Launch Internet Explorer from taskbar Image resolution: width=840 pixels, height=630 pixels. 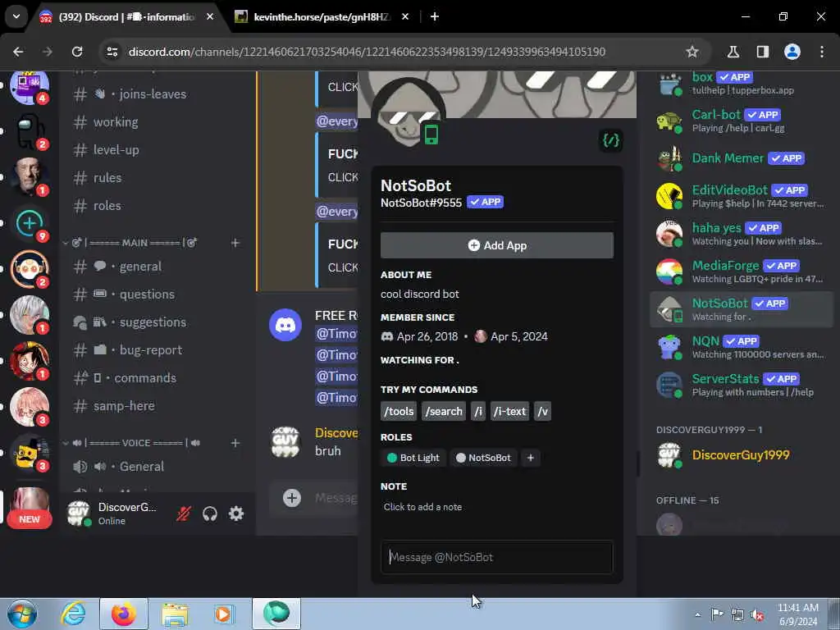[73, 614]
